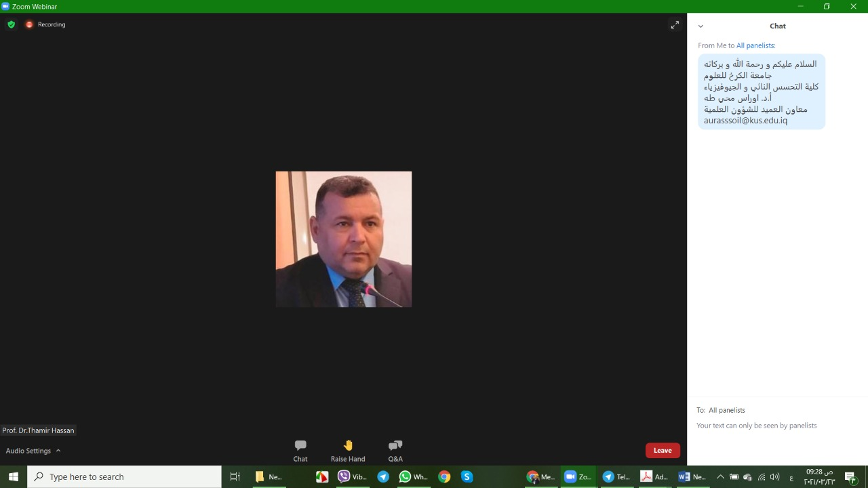Open Viber from the taskbar
Viewport: 868px width, 488px height.
[352, 476]
